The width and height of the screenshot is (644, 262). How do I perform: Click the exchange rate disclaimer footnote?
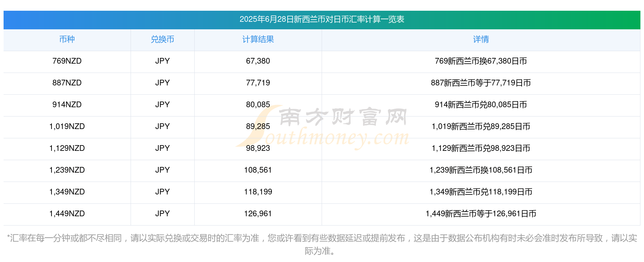(322, 244)
